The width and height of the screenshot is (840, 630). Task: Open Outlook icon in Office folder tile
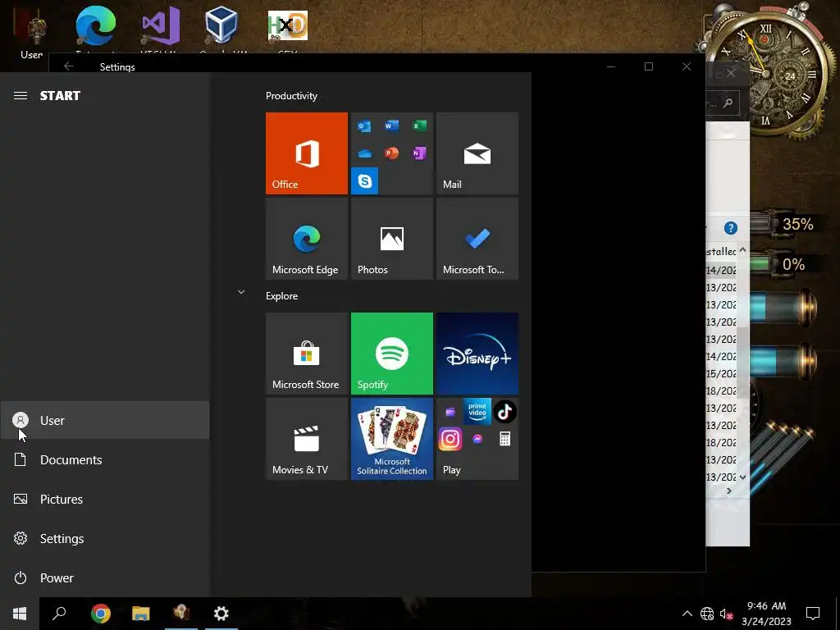(364, 126)
